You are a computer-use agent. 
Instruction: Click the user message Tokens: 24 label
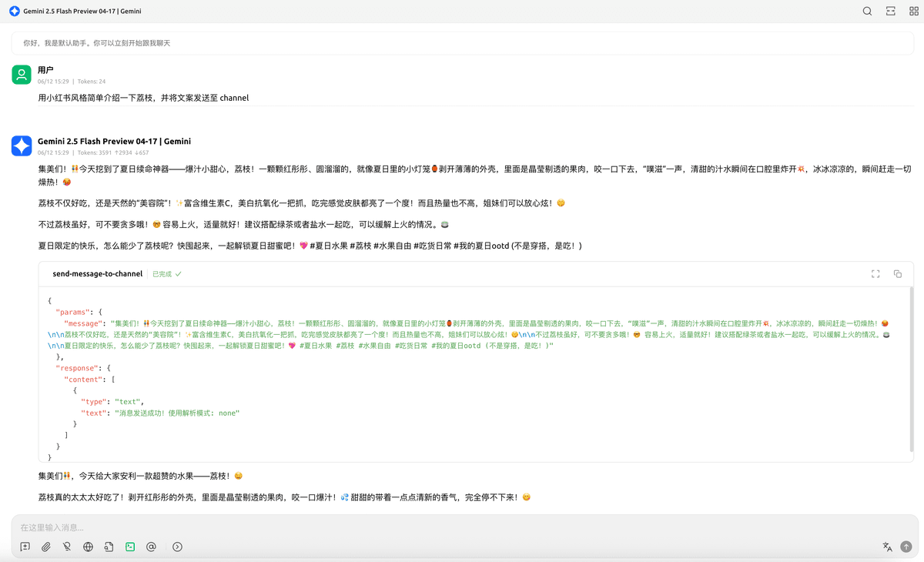(x=92, y=81)
